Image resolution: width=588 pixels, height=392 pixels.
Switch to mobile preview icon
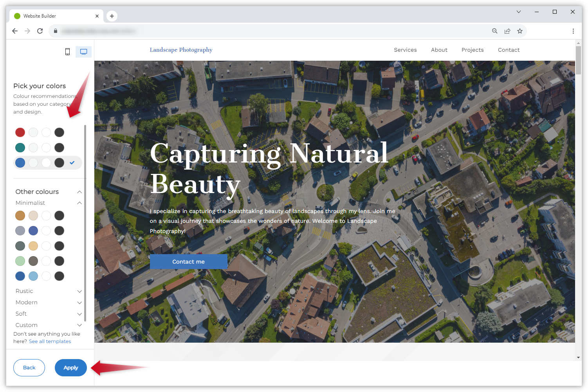(67, 52)
